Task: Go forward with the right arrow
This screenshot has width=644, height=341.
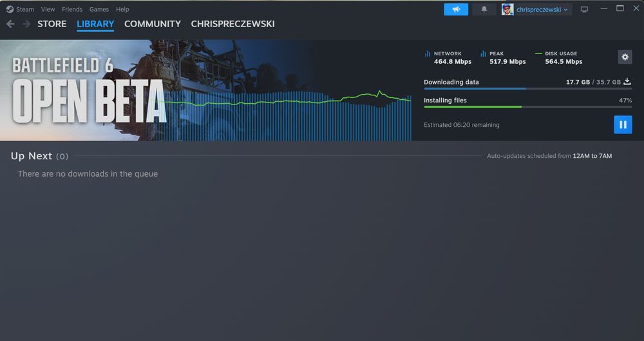Action: click(26, 24)
